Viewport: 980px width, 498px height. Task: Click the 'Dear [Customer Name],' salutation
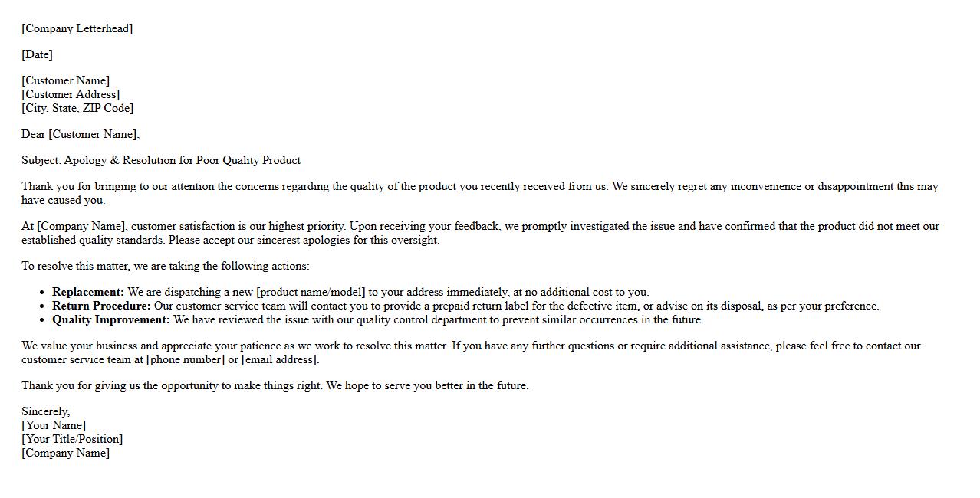[x=81, y=134]
